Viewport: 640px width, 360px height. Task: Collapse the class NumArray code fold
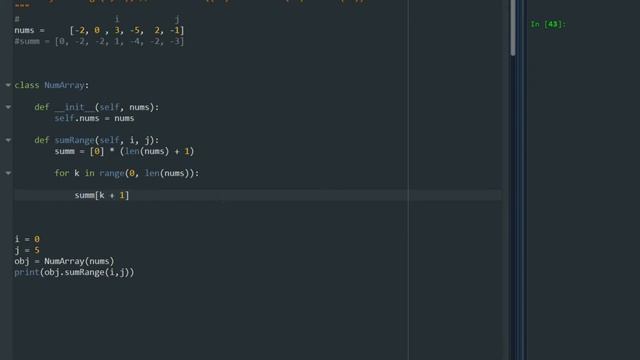click(8, 85)
